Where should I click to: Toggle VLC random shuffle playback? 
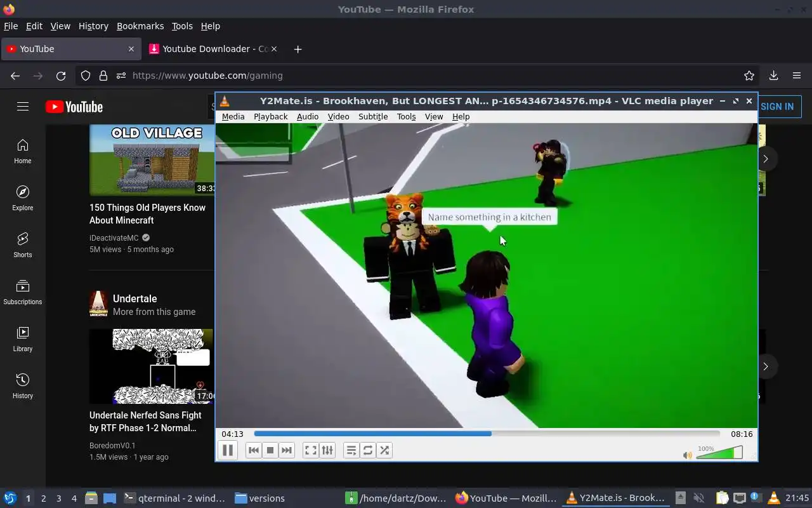click(384, 450)
